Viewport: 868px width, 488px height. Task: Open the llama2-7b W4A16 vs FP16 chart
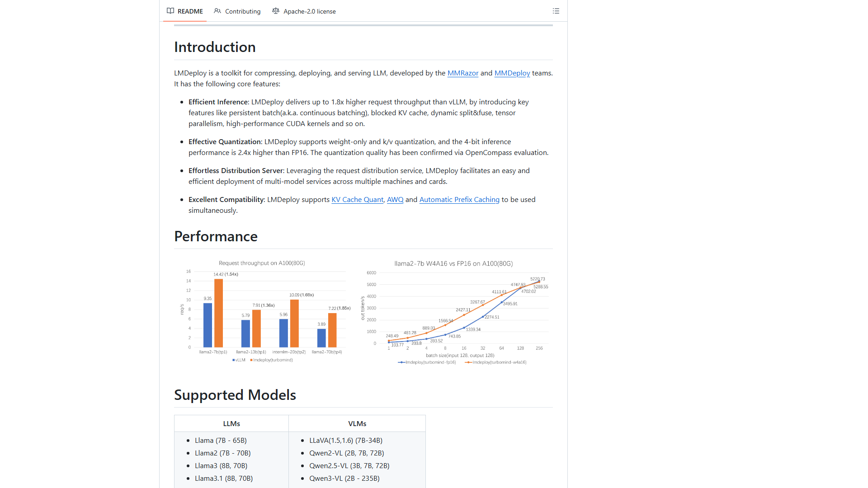coord(454,312)
